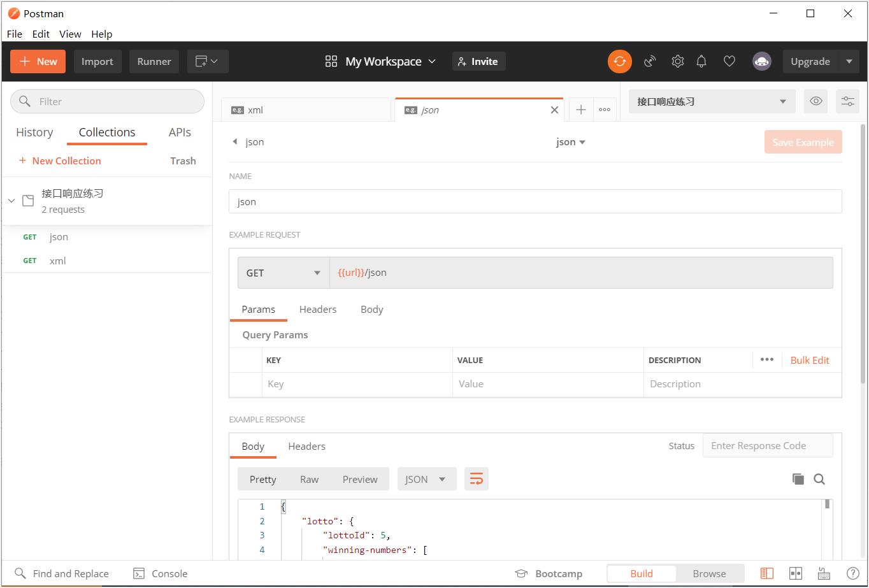
Task: Open the settings gear icon
Action: click(677, 61)
